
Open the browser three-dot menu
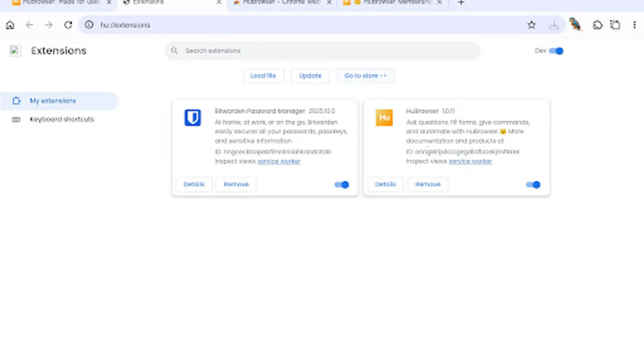click(x=634, y=25)
